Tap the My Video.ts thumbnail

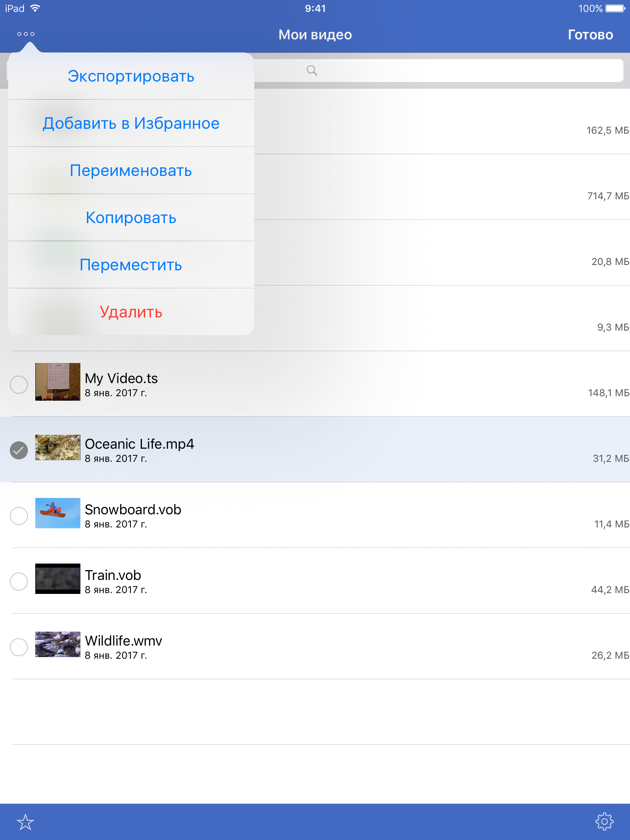tap(58, 382)
